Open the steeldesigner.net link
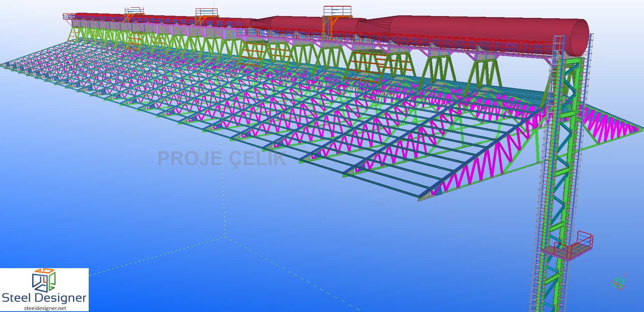644x312 pixels. (45, 308)
